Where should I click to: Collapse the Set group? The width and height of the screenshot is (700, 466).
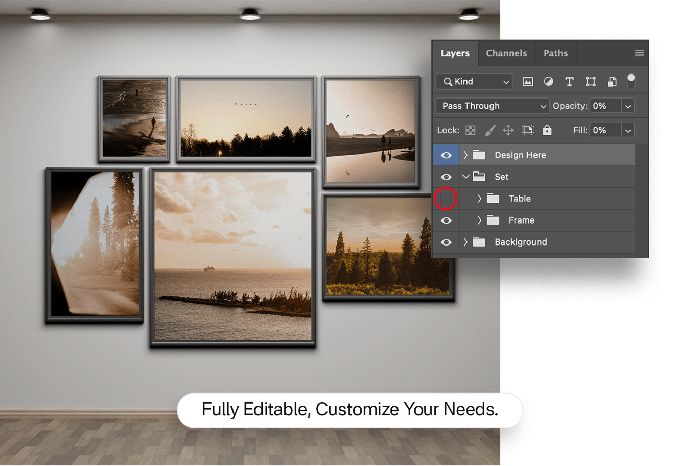[466, 177]
